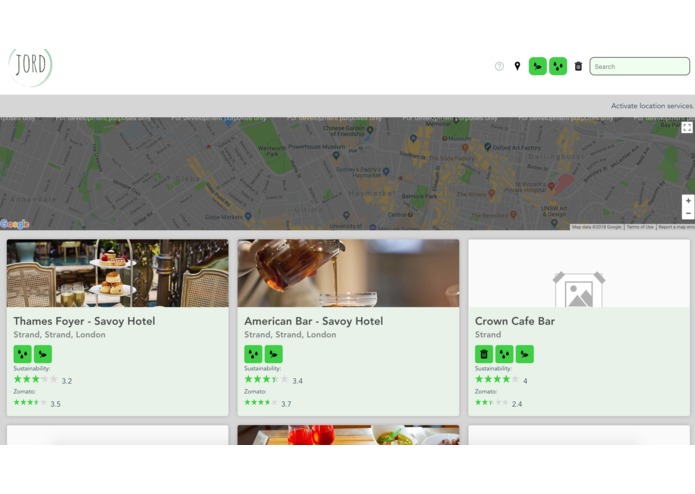Select The Winery map marker
The height and width of the screenshot is (494, 695).
491,193
